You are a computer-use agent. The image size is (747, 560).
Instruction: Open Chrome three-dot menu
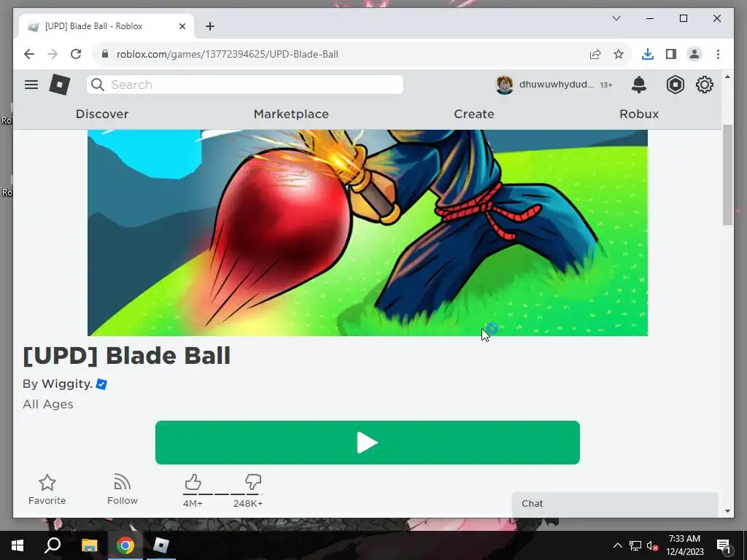[x=718, y=54]
